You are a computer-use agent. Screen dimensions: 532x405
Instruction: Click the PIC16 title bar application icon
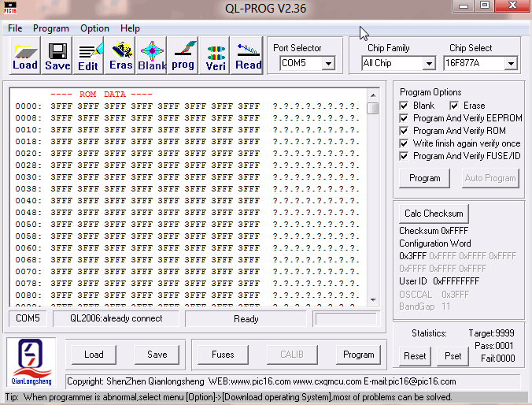(10, 7)
